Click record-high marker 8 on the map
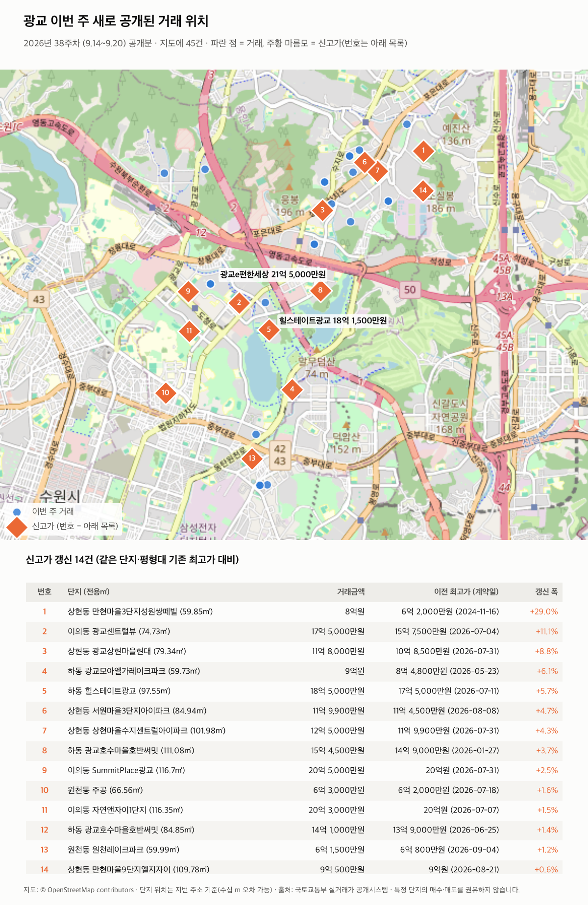 pyautogui.click(x=320, y=290)
